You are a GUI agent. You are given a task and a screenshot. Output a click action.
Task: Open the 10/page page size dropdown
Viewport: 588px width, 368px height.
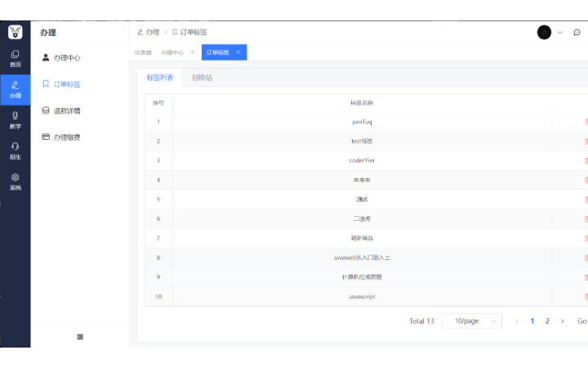(471, 321)
